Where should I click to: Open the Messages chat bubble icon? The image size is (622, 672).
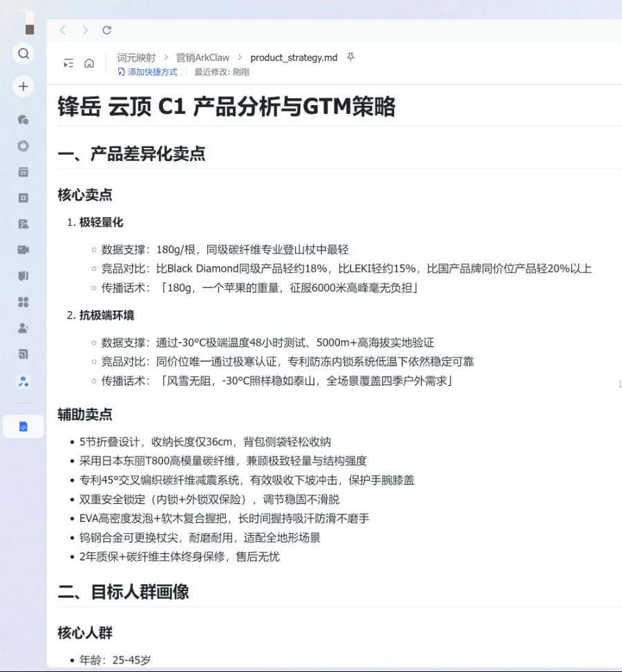[x=23, y=120]
